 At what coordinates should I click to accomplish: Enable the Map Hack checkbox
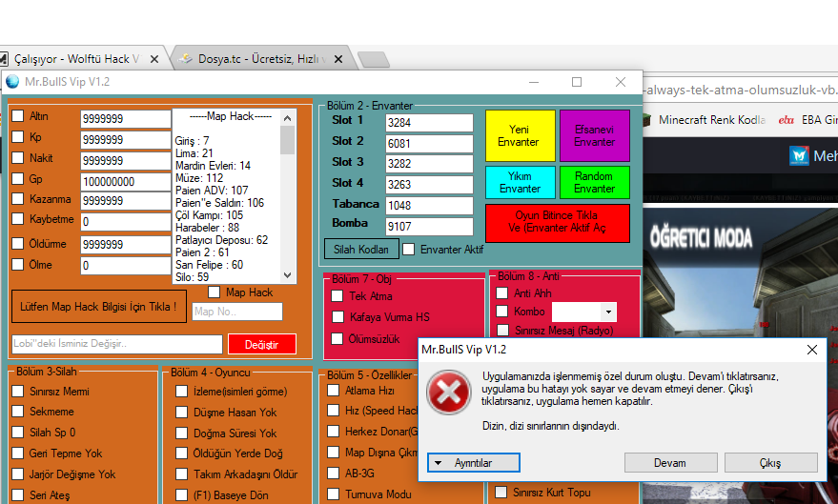pyautogui.click(x=214, y=292)
